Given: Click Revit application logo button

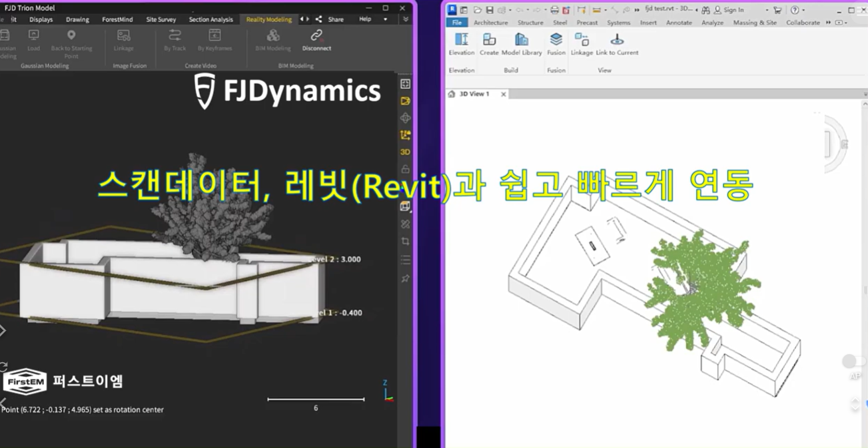Looking at the screenshot, I should click(x=452, y=10).
